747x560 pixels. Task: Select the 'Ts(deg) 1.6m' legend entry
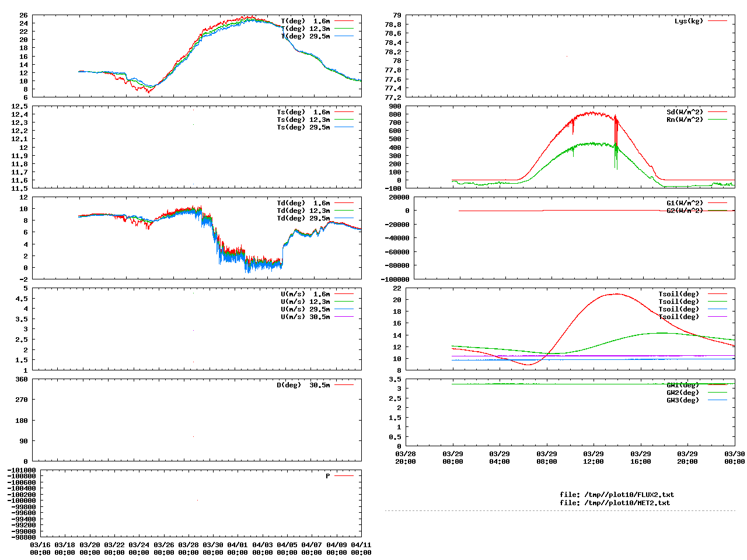click(x=303, y=112)
